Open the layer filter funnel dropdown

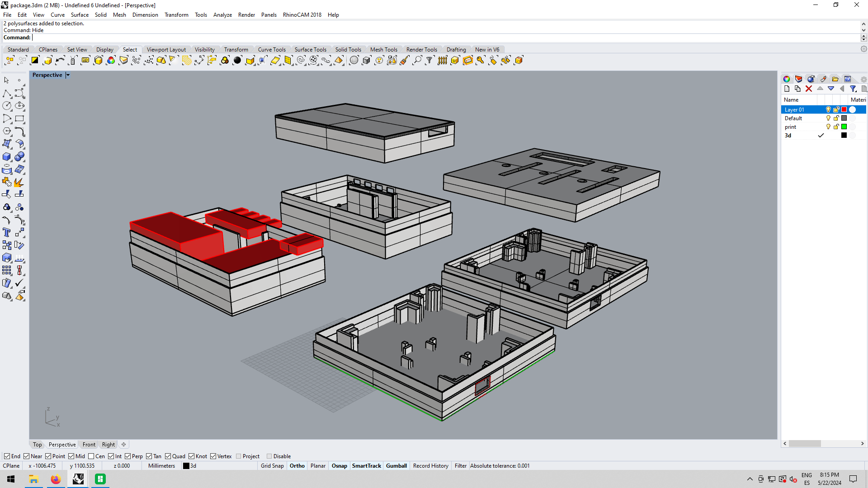click(x=853, y=89)
